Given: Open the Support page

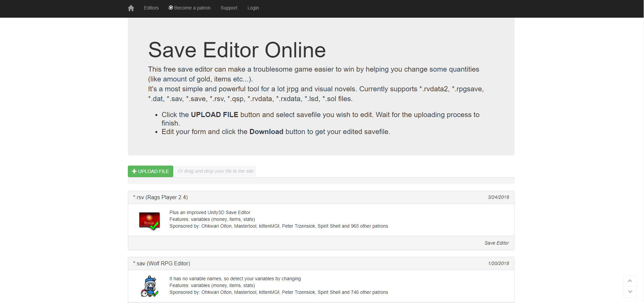Looking at the screenshot, I should pos(229,8).
